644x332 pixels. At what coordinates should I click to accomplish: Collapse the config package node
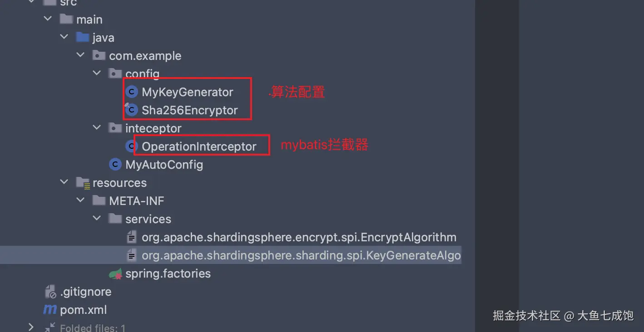pyautogui.click(x=97, y=73)
